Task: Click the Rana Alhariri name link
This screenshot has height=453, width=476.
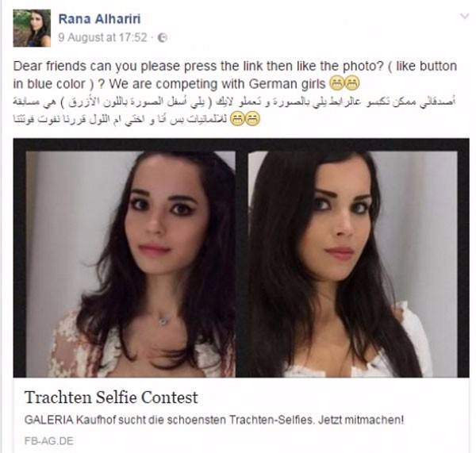Action: pyautogui.click(x=100, y=19)
